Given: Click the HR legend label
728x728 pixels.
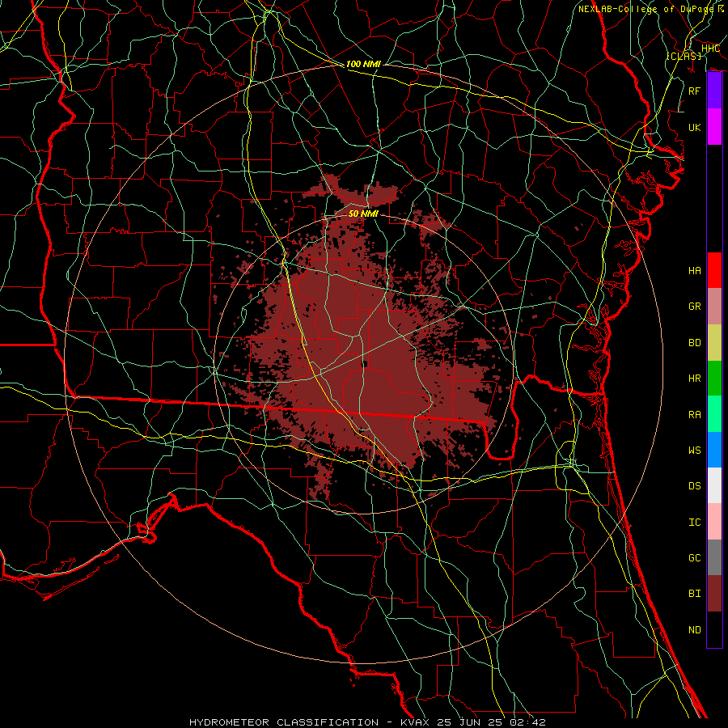Looking at the screenshot, I should [x=695, y=379].
